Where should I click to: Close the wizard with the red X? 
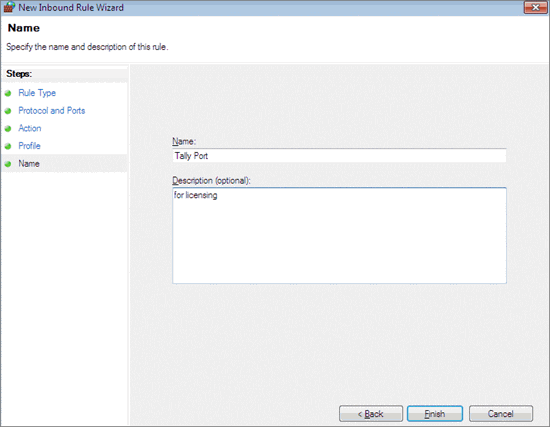click(x=535, y=7)
